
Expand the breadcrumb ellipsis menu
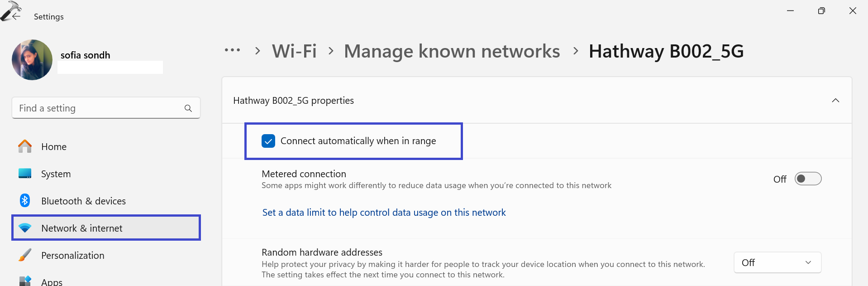tap(233, 50)
